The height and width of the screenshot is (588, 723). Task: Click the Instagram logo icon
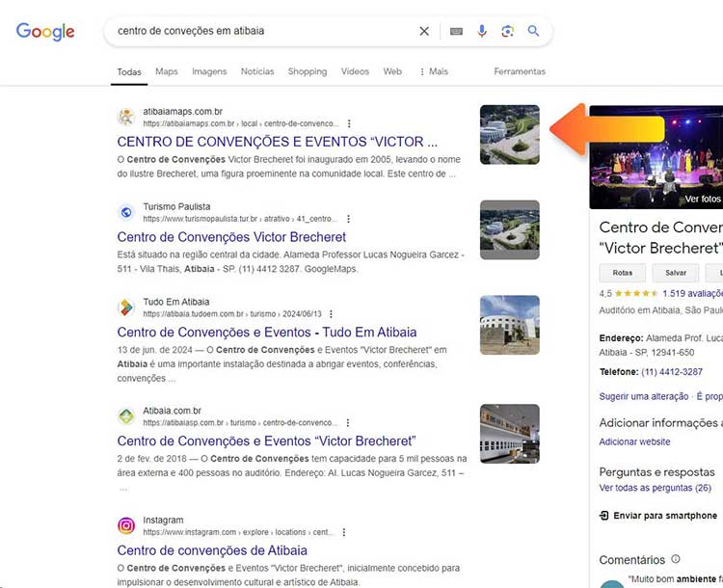point(126,525)
